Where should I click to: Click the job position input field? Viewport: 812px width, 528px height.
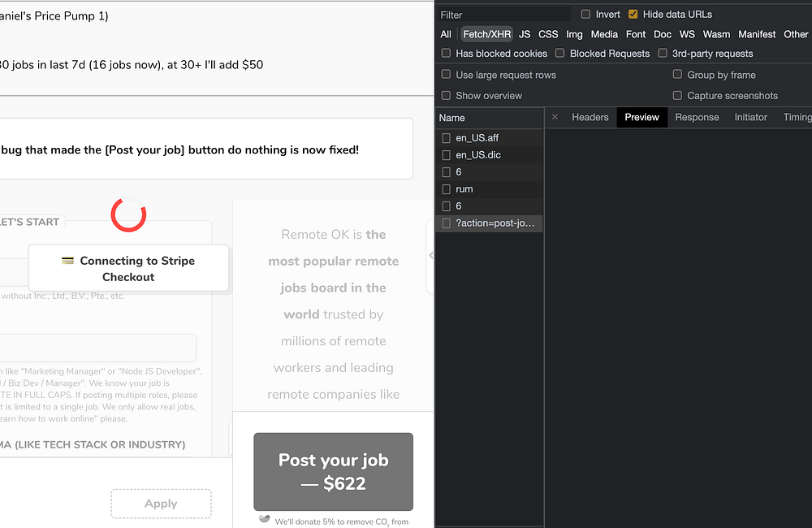click(x=98, y=347)
